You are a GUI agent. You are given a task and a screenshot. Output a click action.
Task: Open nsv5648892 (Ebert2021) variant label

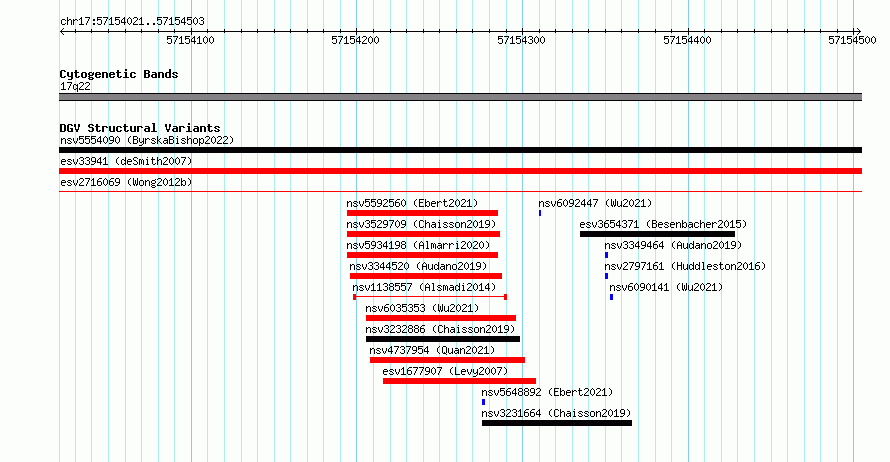547,392
